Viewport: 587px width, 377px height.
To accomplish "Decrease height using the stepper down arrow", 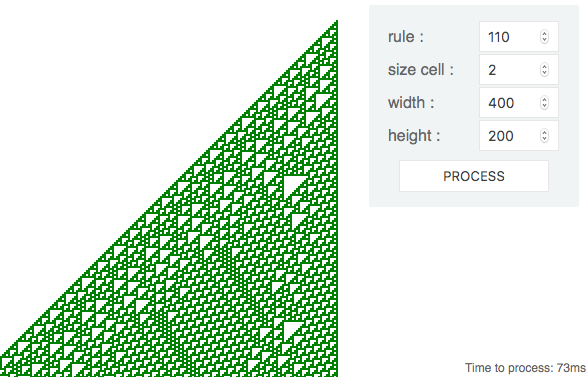I will click(544, 139).
